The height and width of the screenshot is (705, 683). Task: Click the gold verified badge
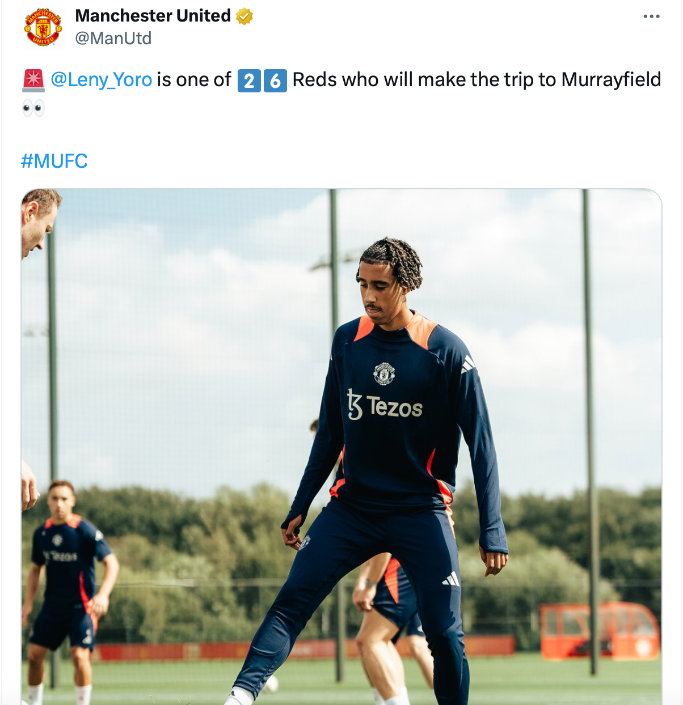[244, 16]
